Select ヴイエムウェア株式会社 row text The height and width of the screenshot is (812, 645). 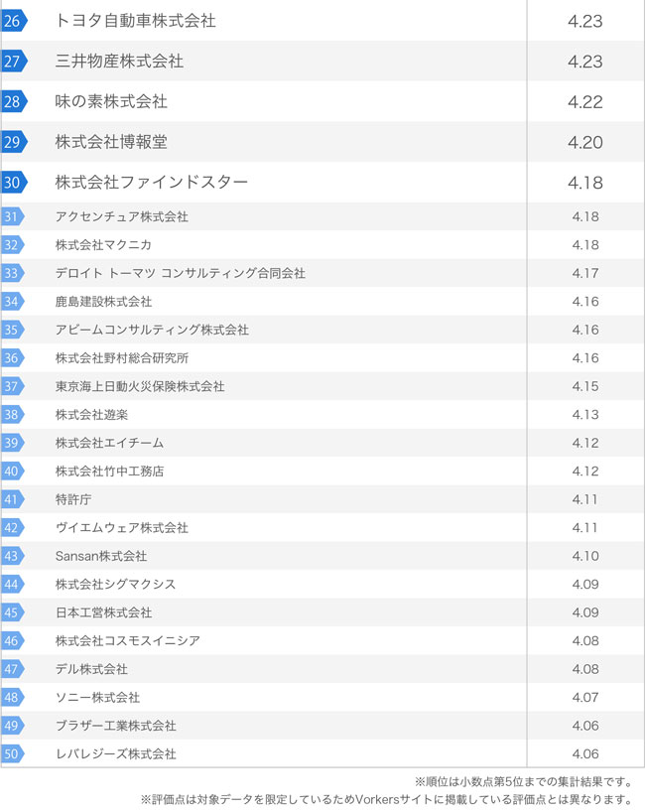point(122,528)
